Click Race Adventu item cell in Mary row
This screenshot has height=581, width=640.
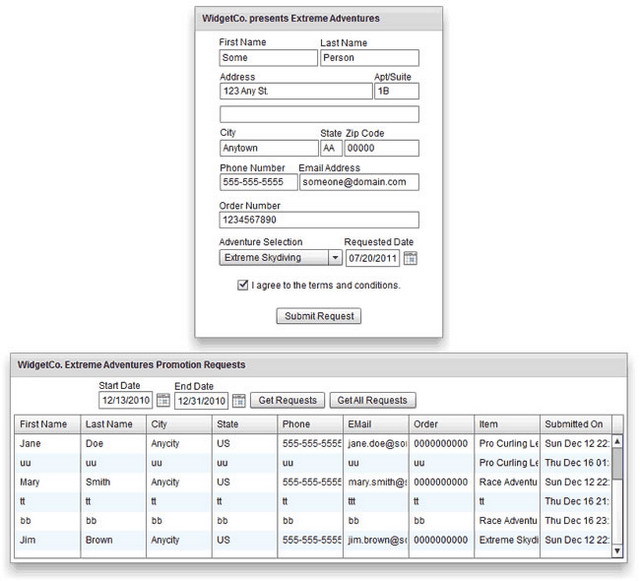[x=507, y=482]
